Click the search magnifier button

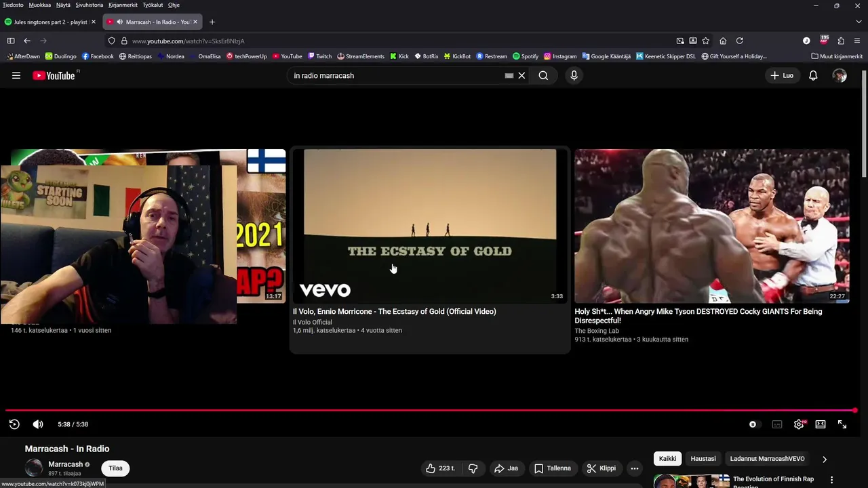click(x=543, y=75)
